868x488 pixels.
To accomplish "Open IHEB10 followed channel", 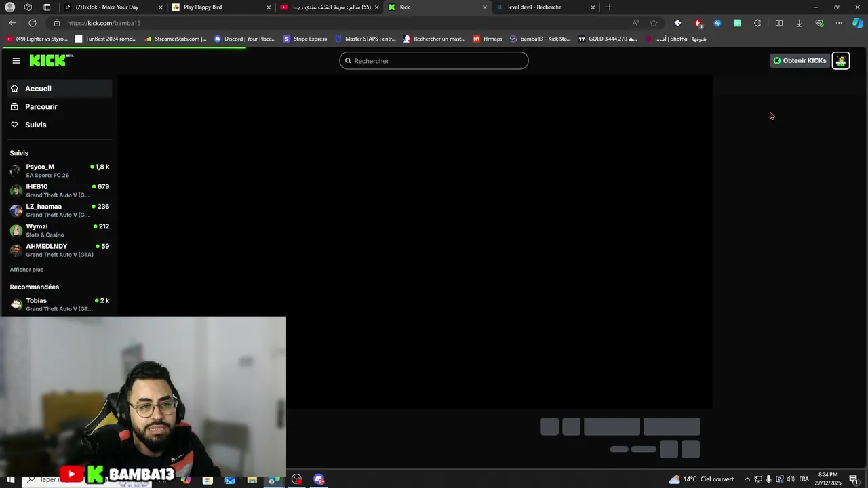I will click(60, 190).
